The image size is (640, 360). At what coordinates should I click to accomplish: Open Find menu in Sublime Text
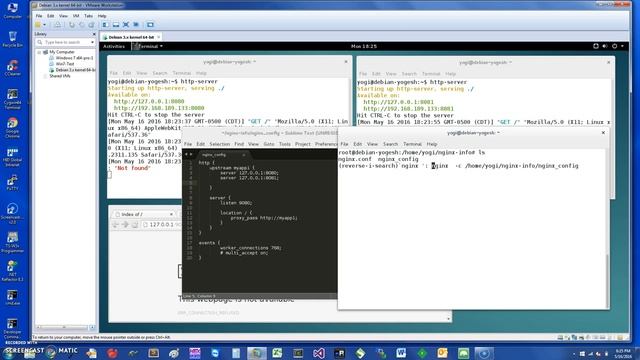pos(239,144)
